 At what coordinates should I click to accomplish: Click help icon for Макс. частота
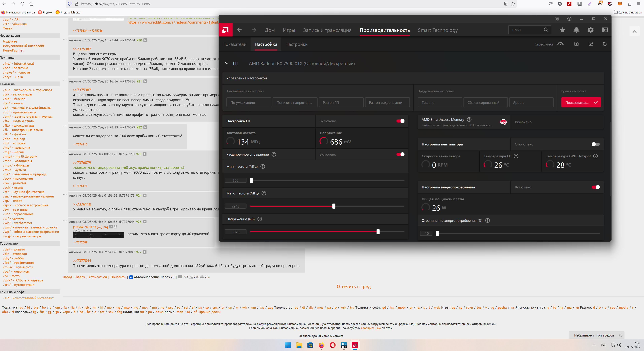click(x=264, y=193)
